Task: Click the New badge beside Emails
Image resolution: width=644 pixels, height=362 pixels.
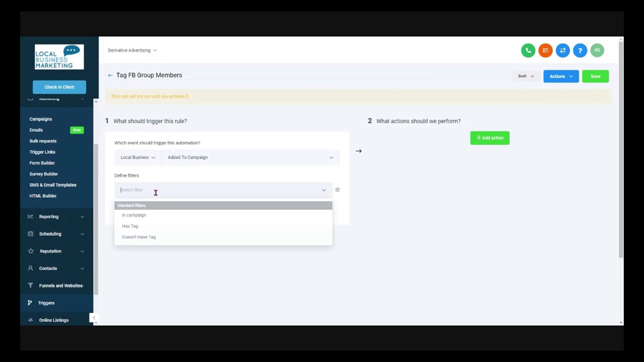Action: pyautogui.click(x=77, y=130)
